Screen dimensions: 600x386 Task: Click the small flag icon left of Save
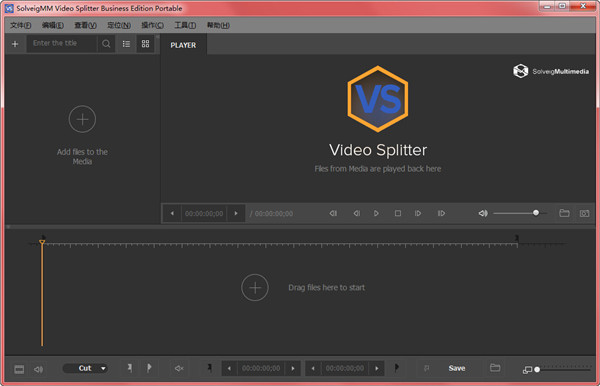[426, 368]
